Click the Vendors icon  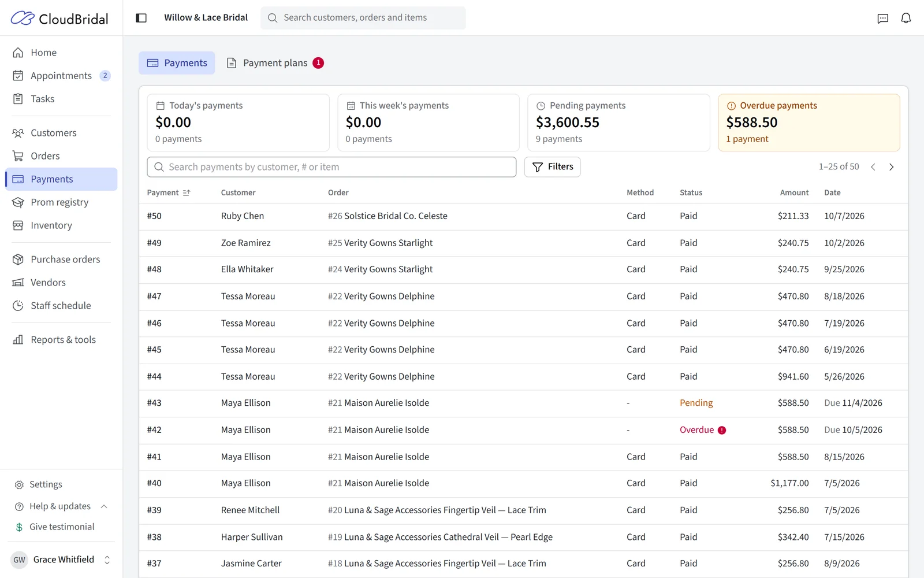pos(18,283)
